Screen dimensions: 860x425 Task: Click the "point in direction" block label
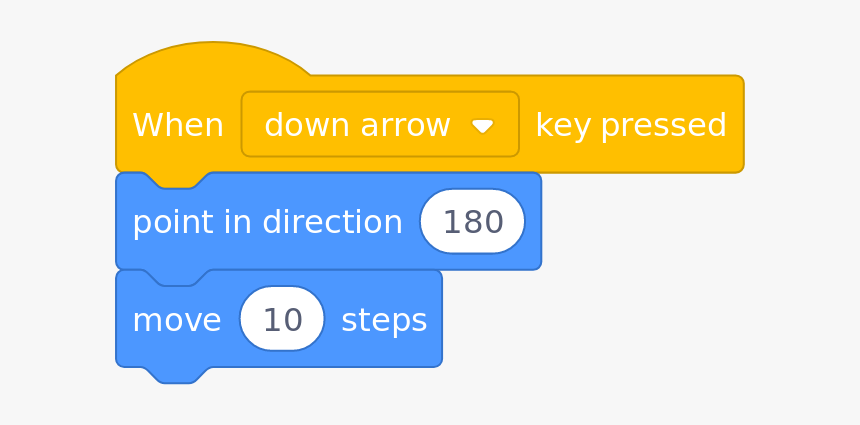(267, 222)
